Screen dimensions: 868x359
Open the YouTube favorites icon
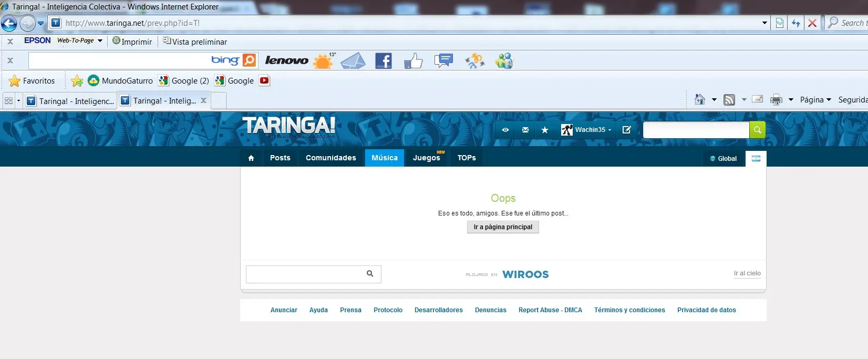264,80
